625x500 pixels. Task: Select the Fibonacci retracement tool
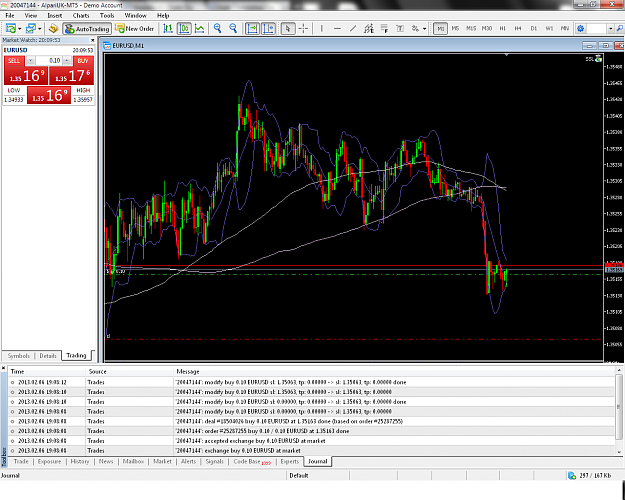[384, 29]
